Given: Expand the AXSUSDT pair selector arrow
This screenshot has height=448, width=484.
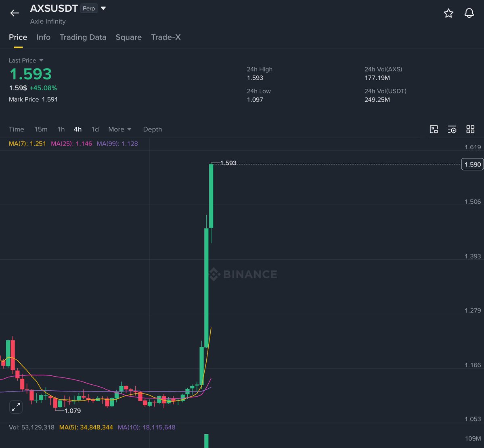Looking at the screenshot, I should point(103,8).
